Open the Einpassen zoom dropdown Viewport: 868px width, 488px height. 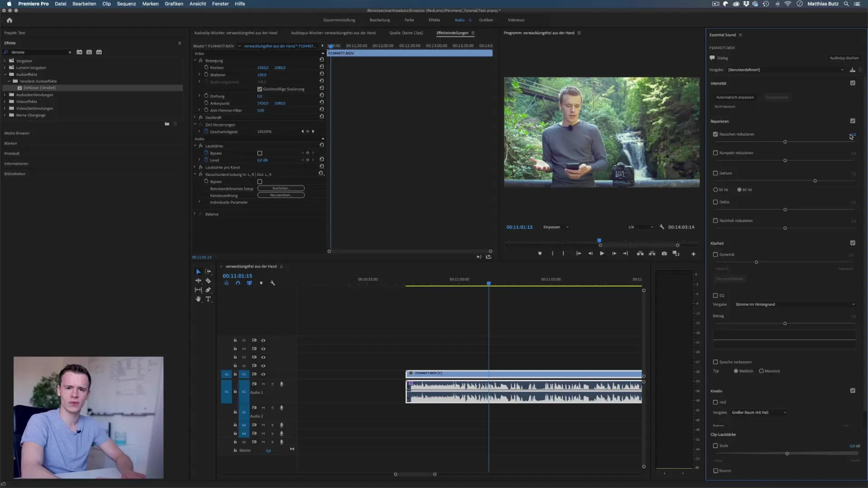click(556, 227)
